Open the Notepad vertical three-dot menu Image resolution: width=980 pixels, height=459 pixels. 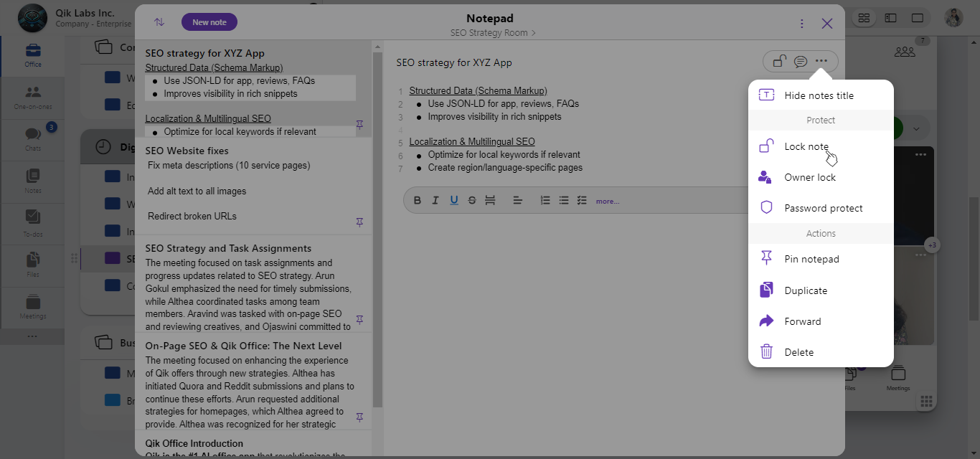click(802, 24)
